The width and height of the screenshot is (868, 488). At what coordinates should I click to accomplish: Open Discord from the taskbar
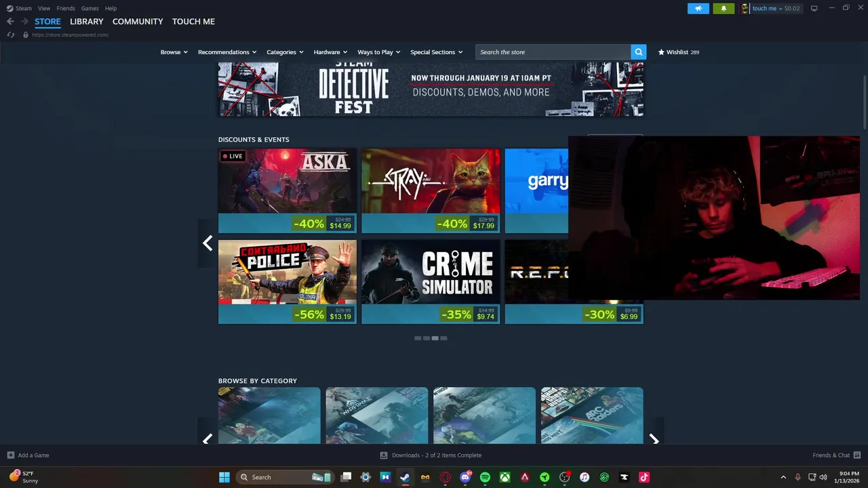465,477
